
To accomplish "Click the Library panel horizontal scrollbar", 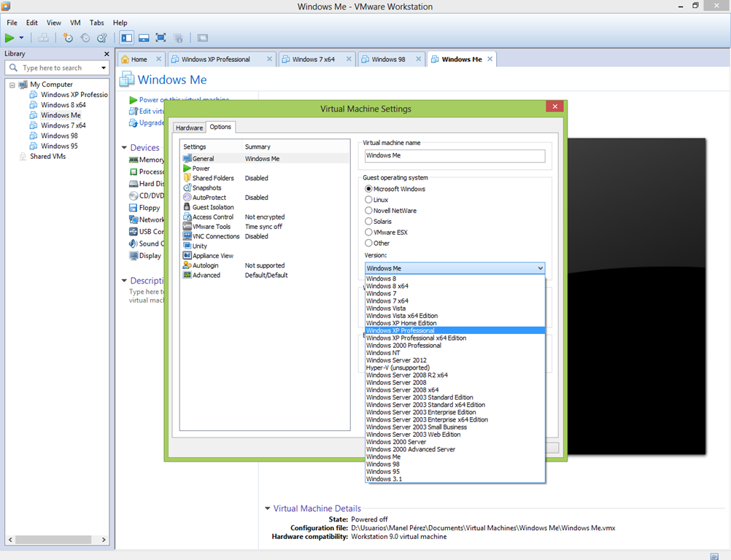I will (55, 540).
